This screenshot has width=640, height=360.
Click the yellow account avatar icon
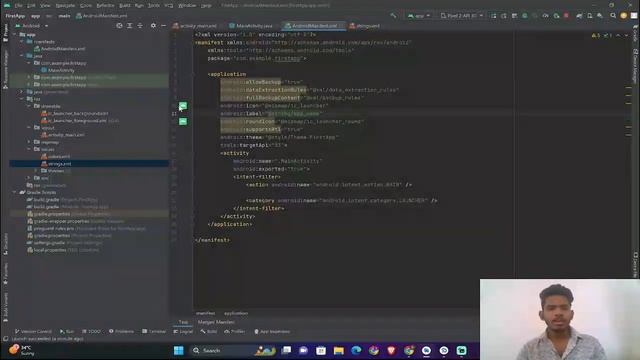623,16
